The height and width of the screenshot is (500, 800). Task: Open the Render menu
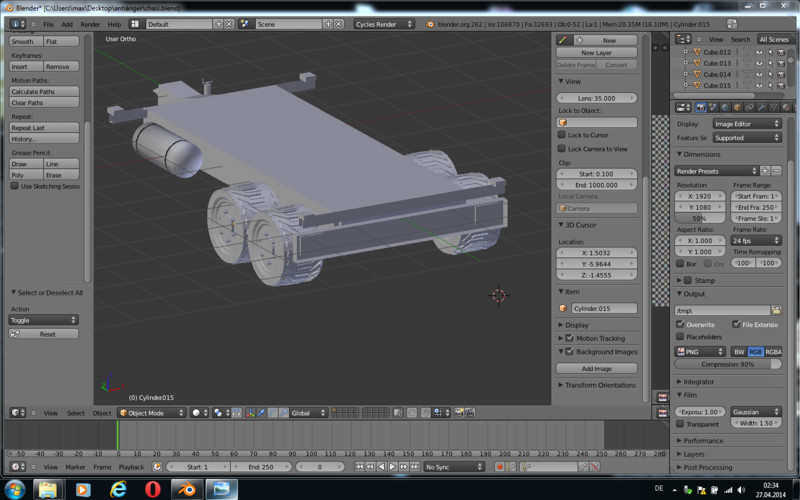pyautogui.click(x=90, y=24)
